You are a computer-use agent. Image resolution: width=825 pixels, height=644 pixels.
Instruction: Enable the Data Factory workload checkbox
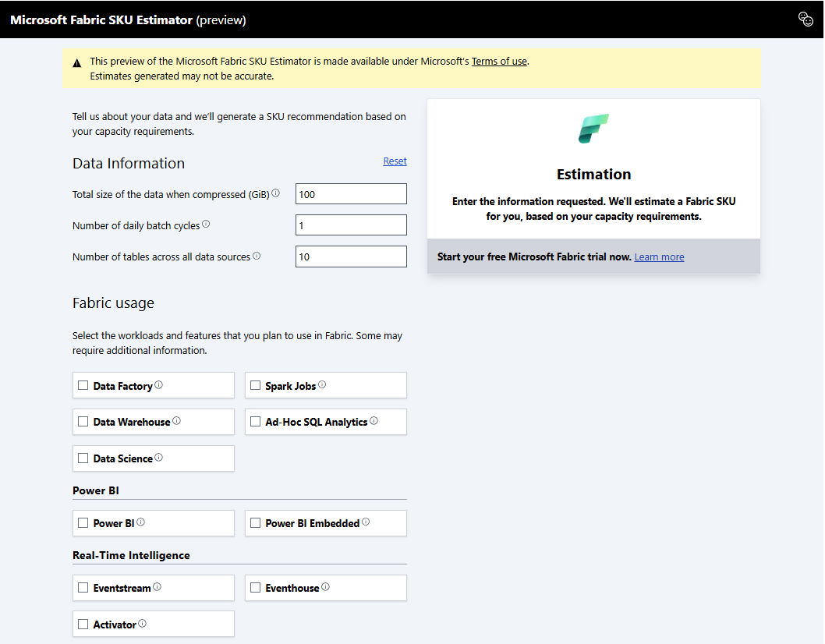click(x=83, y=385)
